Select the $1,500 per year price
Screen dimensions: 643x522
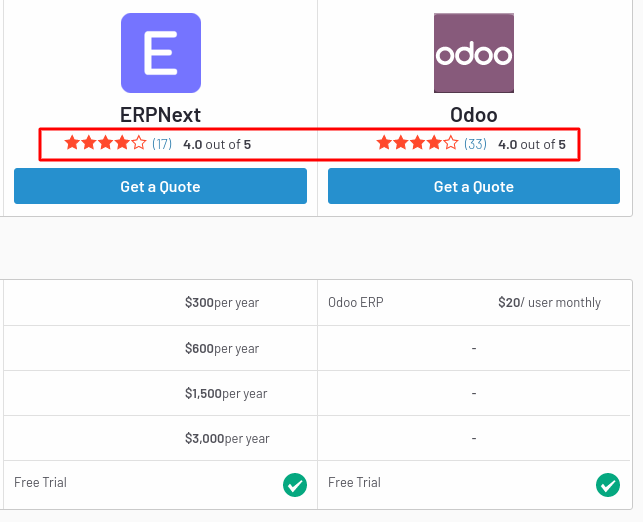226,393
